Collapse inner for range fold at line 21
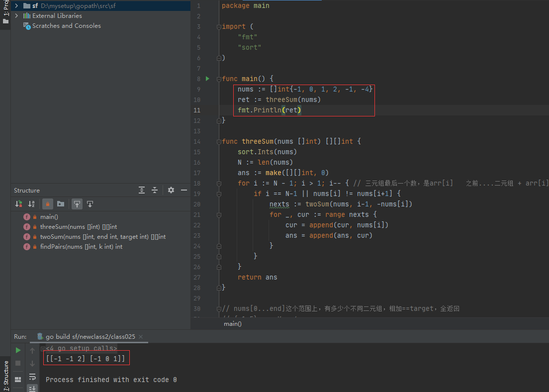549x392 pixels. (219, 215)
